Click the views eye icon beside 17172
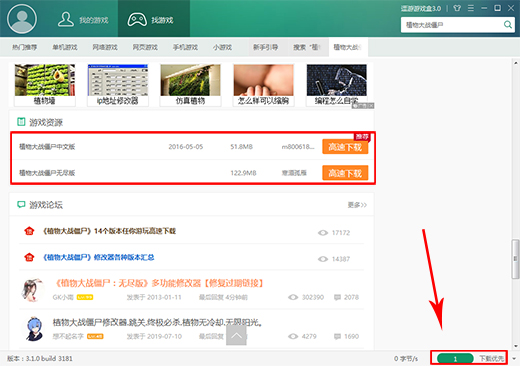Screen dimensions: 520x366 [x=323, y=233]
